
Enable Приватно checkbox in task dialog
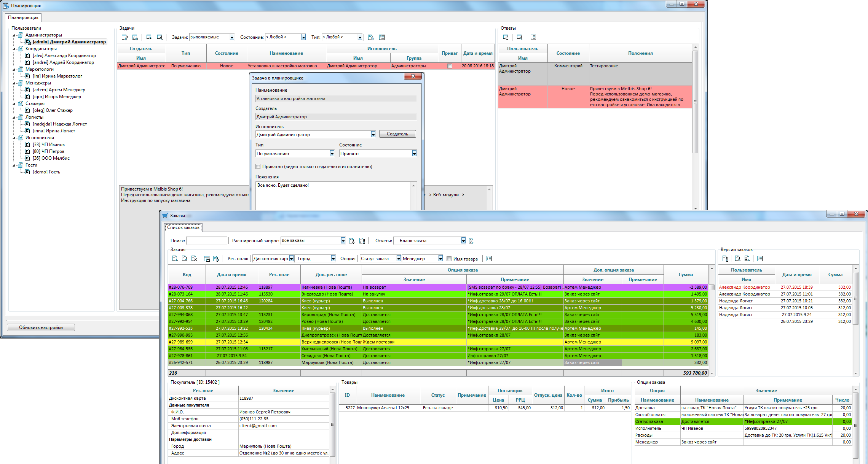258,167
